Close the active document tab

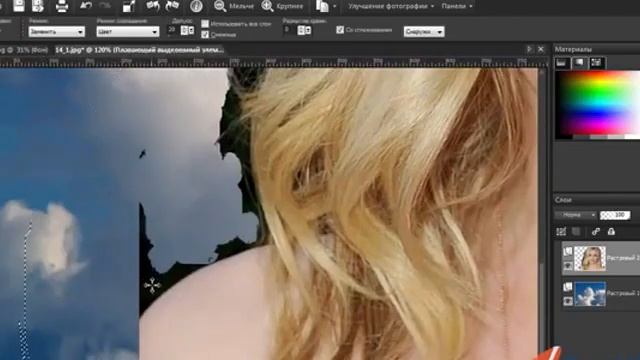(541, 49)
